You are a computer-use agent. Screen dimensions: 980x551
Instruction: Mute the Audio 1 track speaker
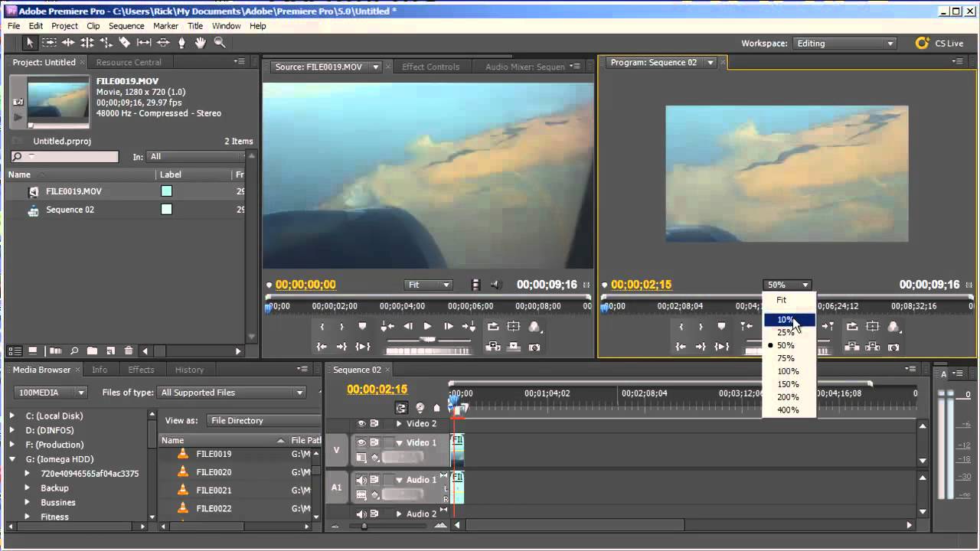coord(361,480)
